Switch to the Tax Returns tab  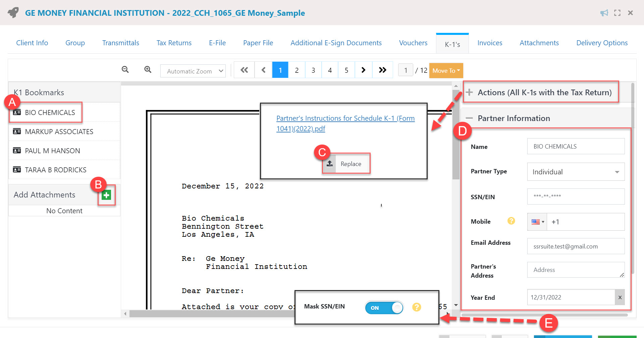point(174,43)
